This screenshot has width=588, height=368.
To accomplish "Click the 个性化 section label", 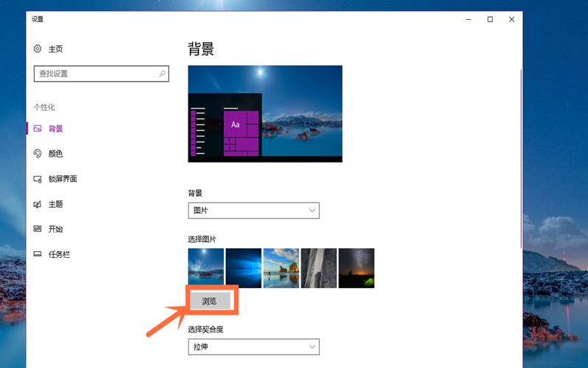I will pyautogui.click(x=44, y=107).
